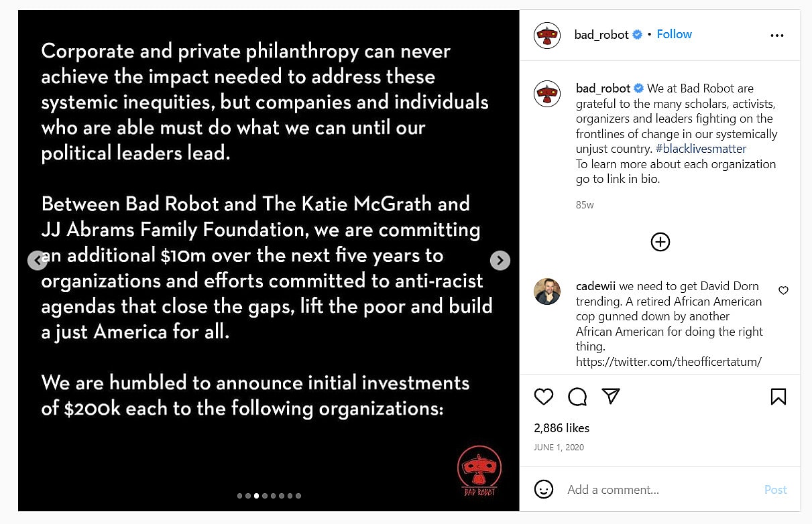The height and width of the screenshot is (524, 812).
Task: Open emoji picker smiley icon
Action: [544, 489]
